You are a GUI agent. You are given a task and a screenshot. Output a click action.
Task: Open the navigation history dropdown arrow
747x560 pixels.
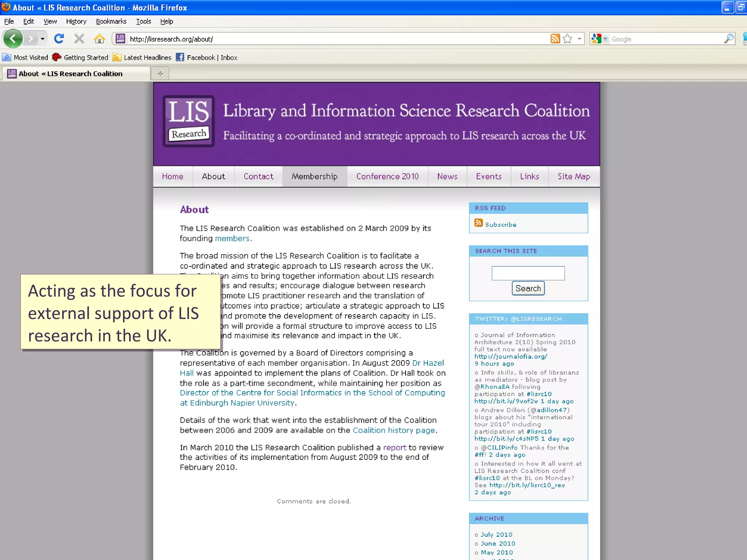point(43,39)
